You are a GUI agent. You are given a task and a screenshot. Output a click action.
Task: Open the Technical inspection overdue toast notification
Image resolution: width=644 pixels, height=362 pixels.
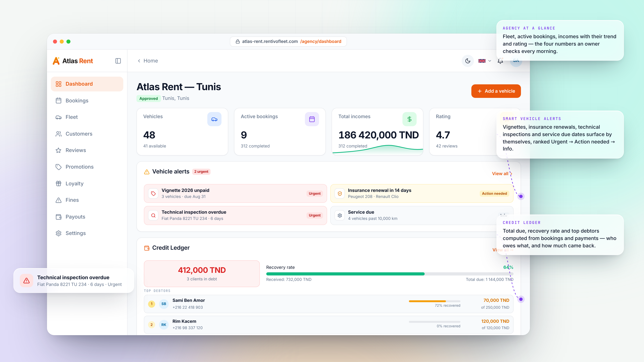pos(74,281)
